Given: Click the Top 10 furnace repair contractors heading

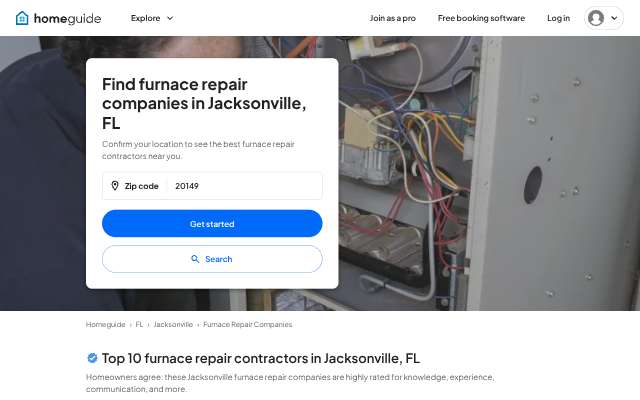Looking at the screenshot, I should coord(261,358).
